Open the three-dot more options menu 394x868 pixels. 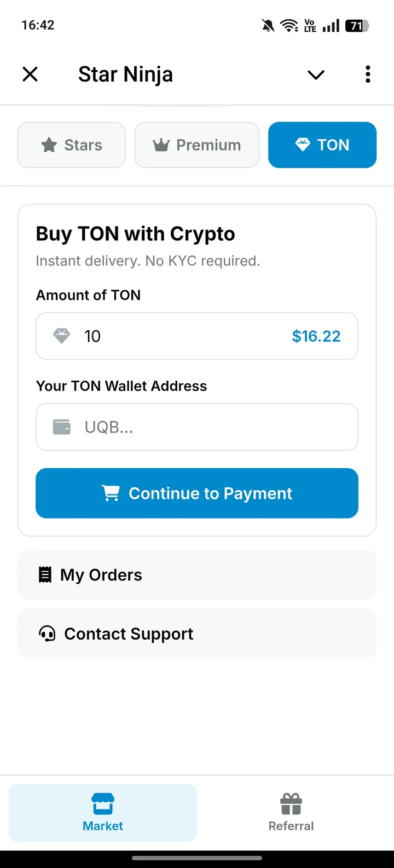368,74
